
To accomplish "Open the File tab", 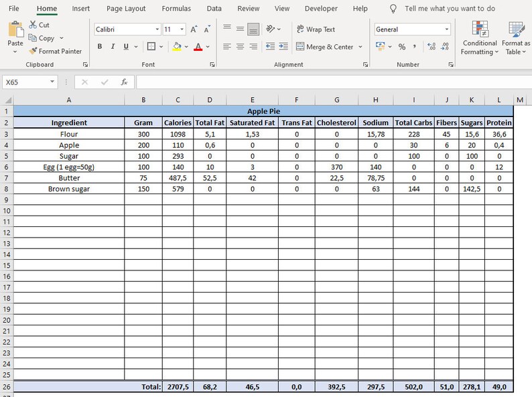I will pyautogui.click(x=13, y=9).
